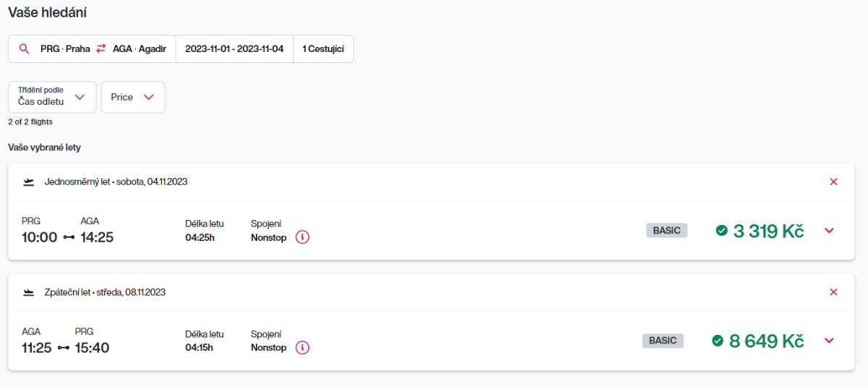Click the PRG · Praha origin field
868x387 pixels.
65,48
